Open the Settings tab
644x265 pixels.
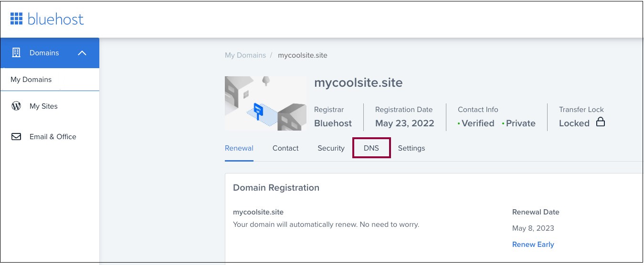coord(412,148)
